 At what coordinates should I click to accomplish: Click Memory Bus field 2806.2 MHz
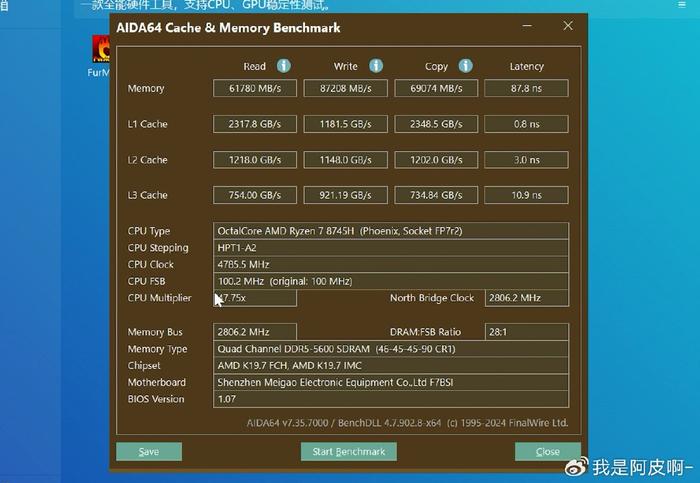tap(255, 332)
